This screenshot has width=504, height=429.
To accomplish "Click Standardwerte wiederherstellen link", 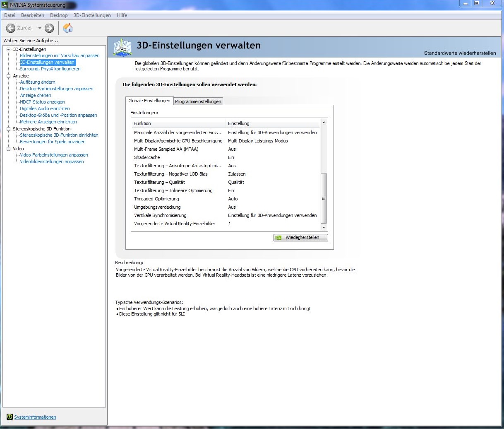I will point(460,53).
